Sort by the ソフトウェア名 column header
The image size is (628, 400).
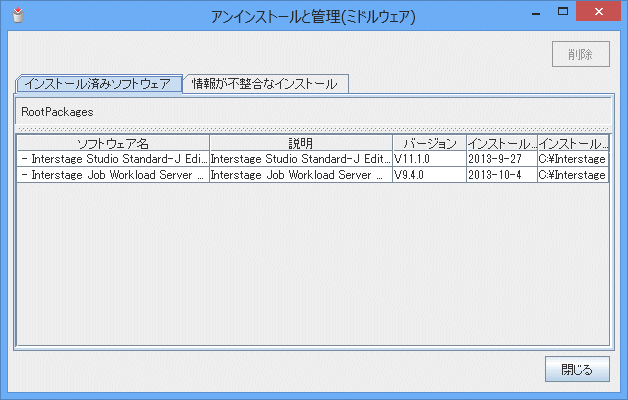tap(113, 143)
